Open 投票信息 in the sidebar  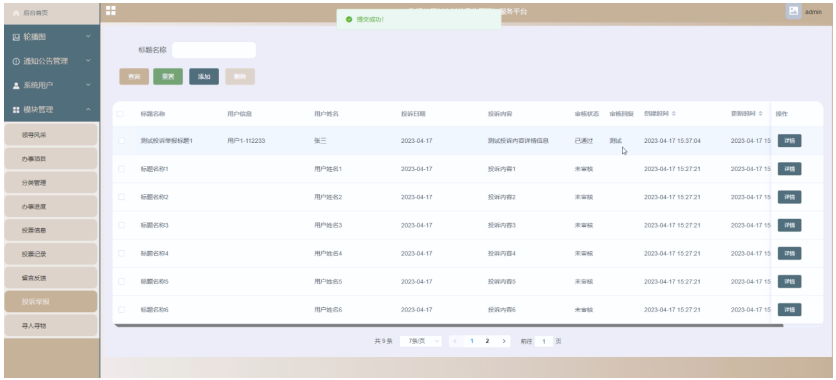point(51,230)
